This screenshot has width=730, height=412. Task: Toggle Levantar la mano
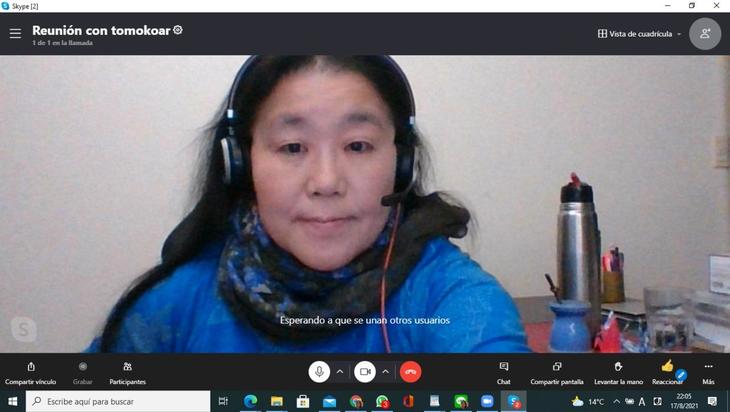pos(619,372)
